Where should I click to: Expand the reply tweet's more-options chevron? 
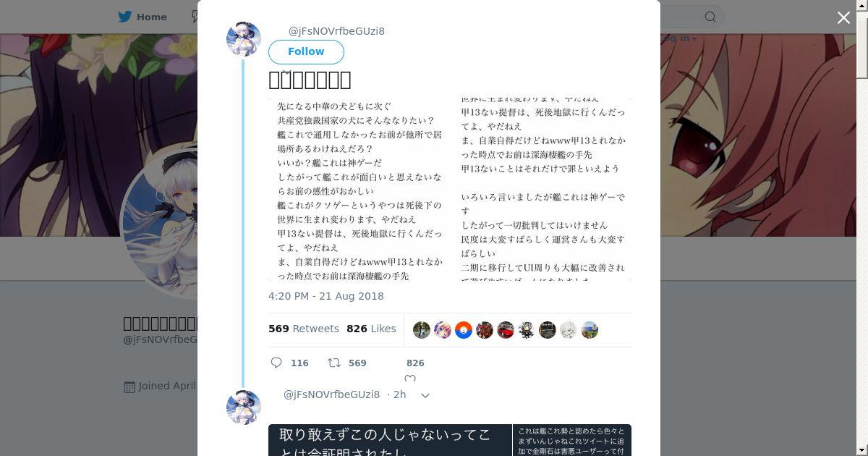pyautogui.click(x=425, y=395)
